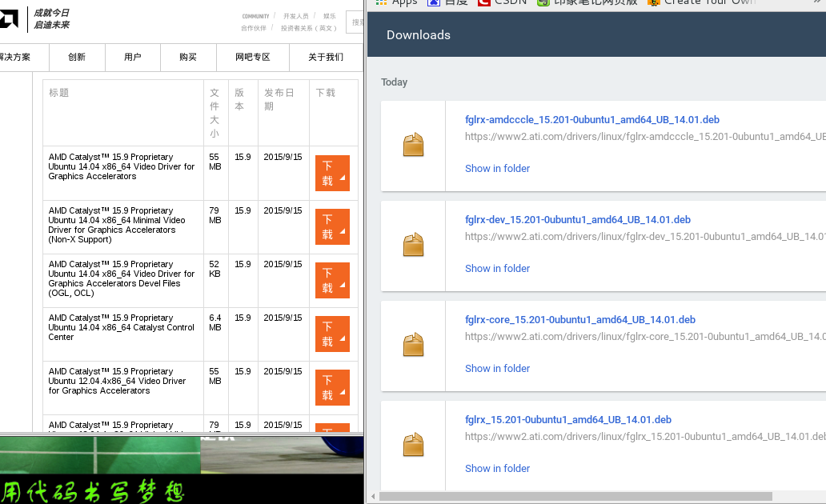The height and width of the screenshot is (504, 826).
Task: Open fglrx_15.201-0ubuntu1_amd64_UB_14.01.deb file
Action: click(x=568, y=420)
